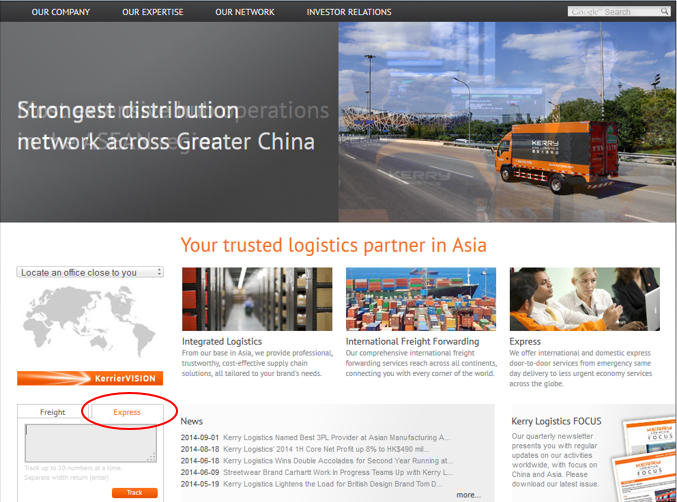677x502 pixels.
Task: Open the Integrated Logistics warehouse thumbnail
Action: pos(257,299)
